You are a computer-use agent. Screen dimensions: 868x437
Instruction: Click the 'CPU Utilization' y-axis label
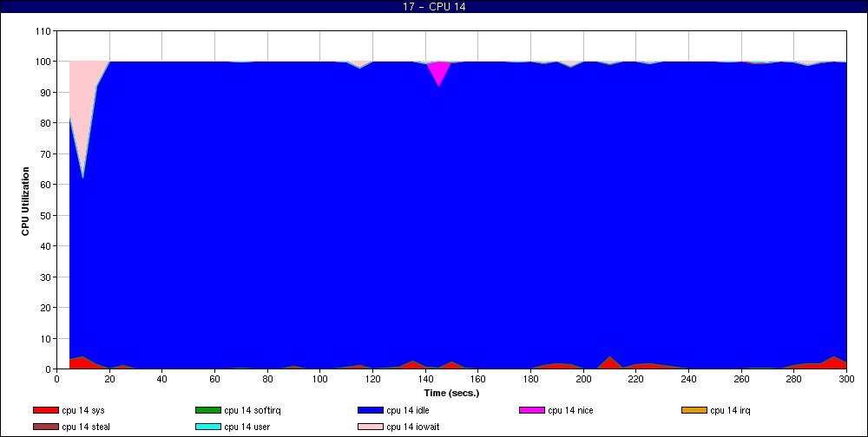[x=25, y=201]
